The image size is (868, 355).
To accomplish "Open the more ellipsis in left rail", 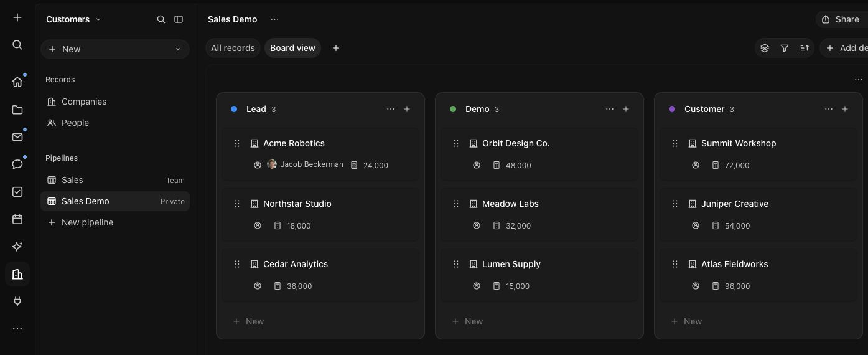I will (17, 329).
